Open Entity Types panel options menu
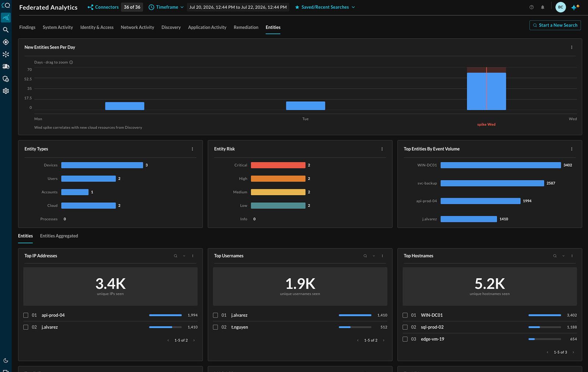 [x=192, y=149]
